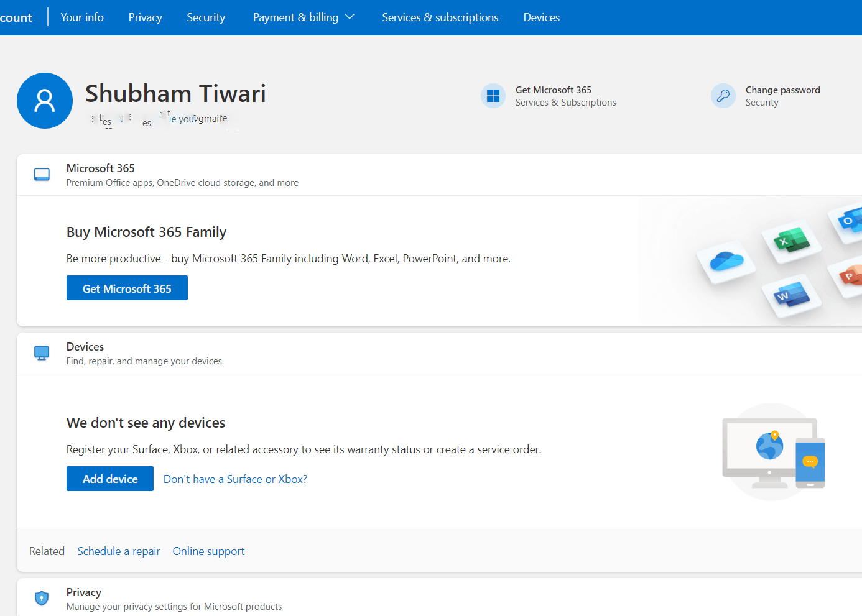Open the Online support link

click(208, 551)
